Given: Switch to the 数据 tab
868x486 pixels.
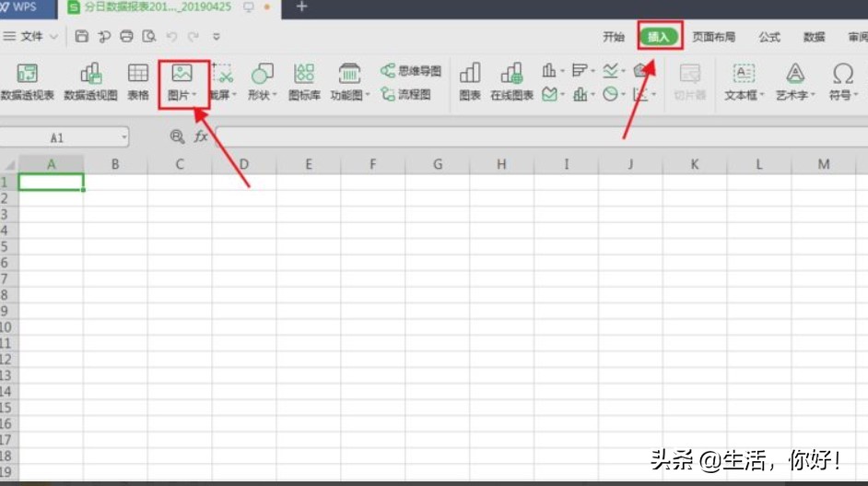Looking at the screenshot, I should (815, 37).
